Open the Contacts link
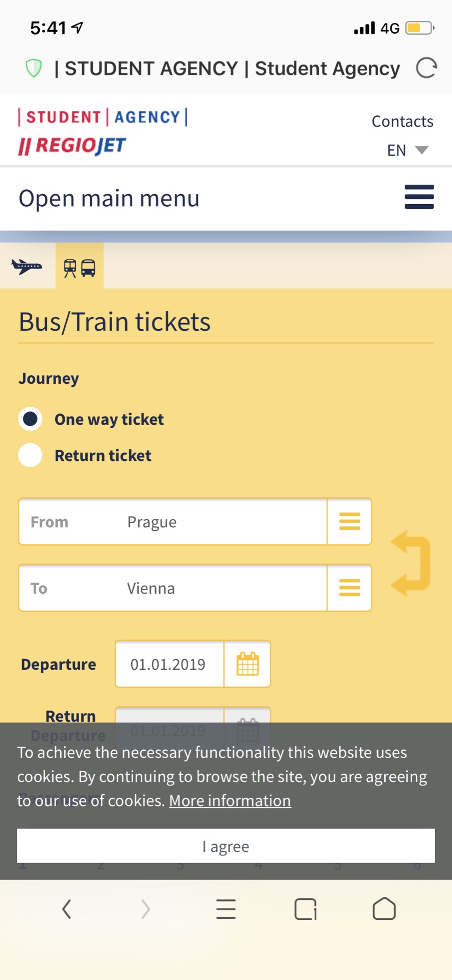Image resolution: width=452 pixels, height=980 pixels. click(402, 121)
